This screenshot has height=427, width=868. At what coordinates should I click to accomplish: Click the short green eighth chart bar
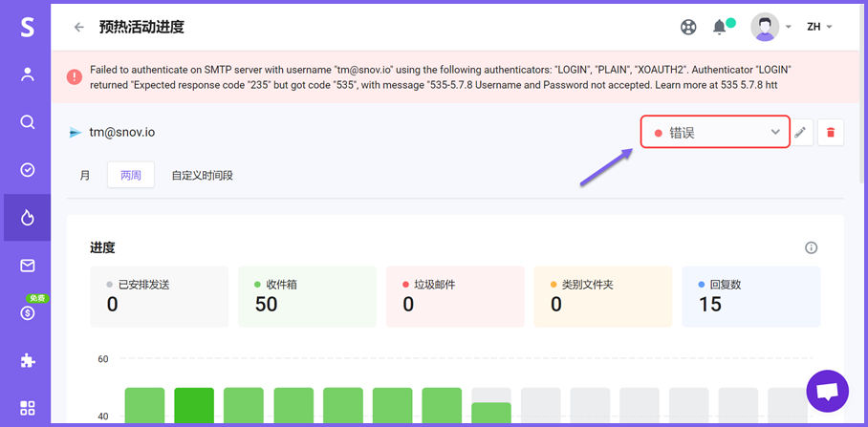click(491, 414)
